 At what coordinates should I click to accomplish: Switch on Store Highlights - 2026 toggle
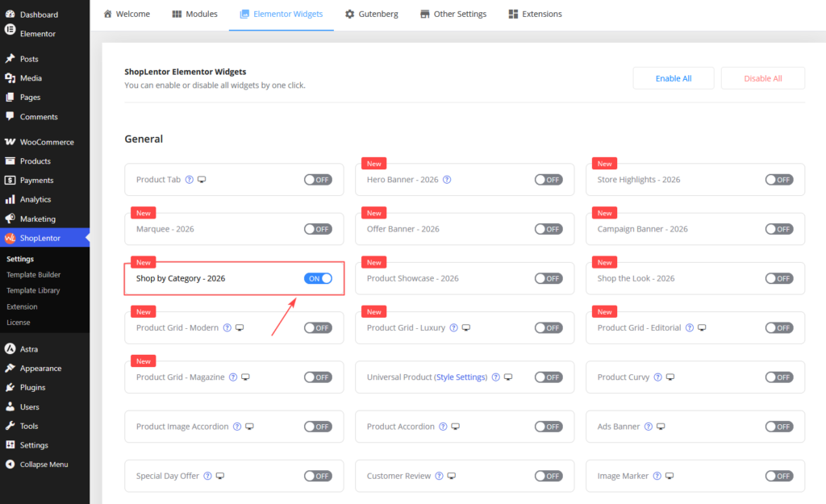pyautogui.click(x=779, y=180)
